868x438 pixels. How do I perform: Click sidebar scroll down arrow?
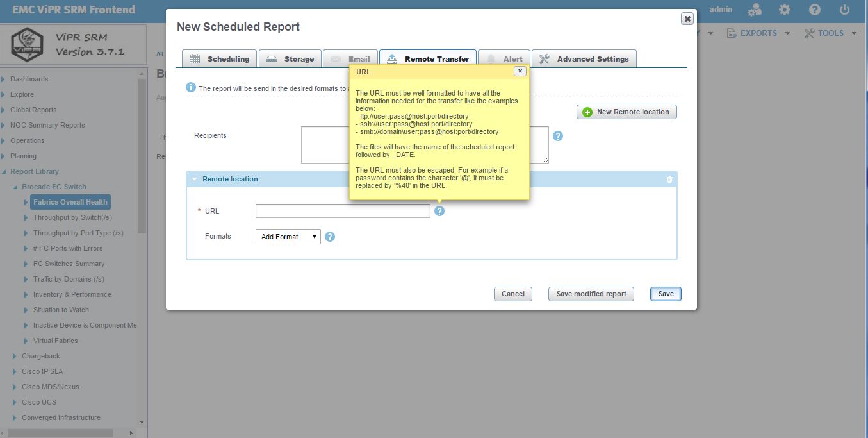142,422
